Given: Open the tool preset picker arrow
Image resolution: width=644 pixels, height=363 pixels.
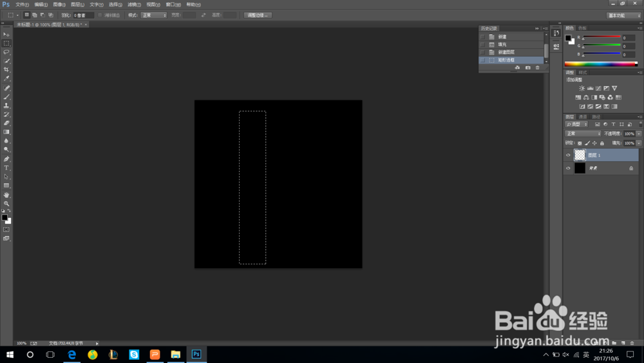Looking at the screenshot, I should pyautogui.click(x=17, y=15).
